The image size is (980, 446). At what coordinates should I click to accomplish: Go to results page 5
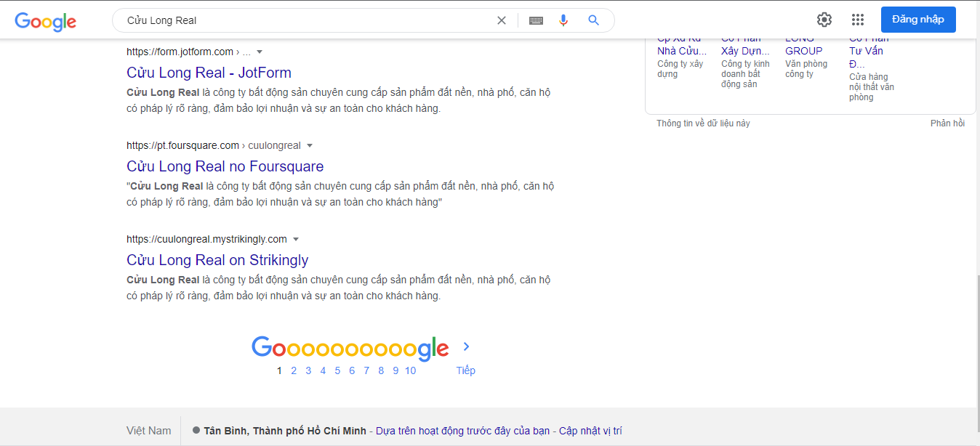[337, 370]
